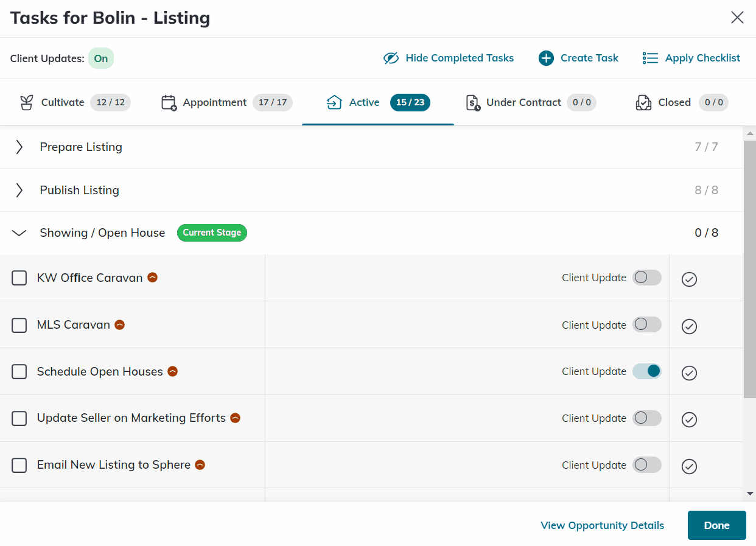Click the house icon on Active tab

coord(334,102)
